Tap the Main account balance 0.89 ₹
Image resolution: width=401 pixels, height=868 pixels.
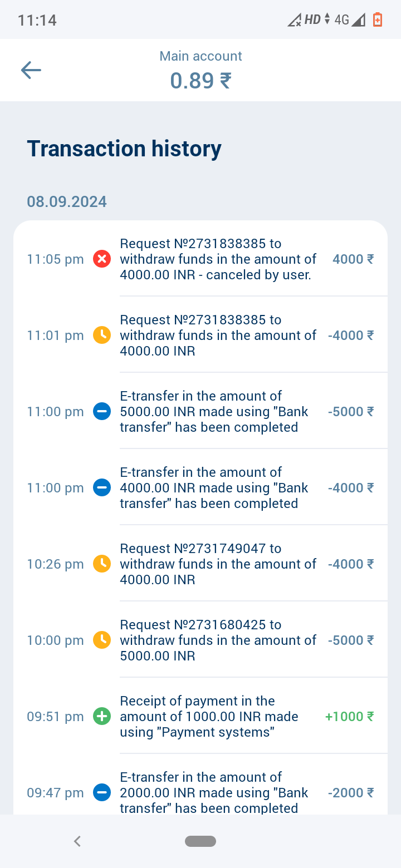pos(200,81)
